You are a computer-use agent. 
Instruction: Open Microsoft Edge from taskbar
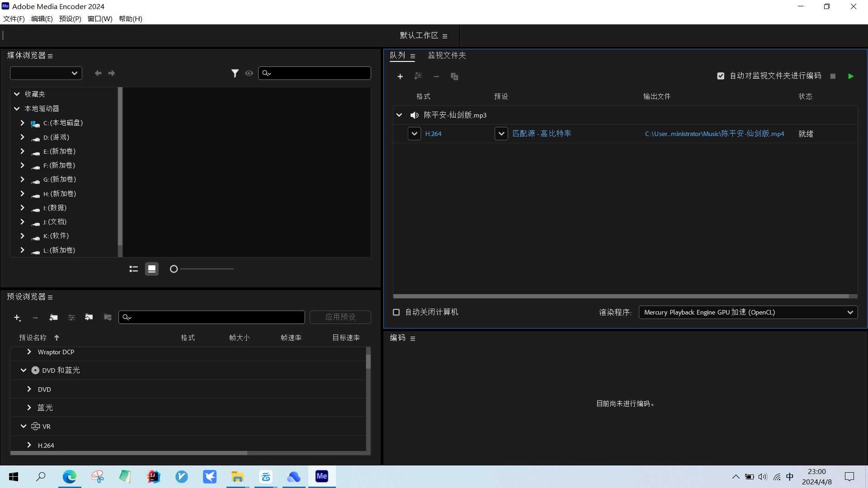click(x=70, y=477)
